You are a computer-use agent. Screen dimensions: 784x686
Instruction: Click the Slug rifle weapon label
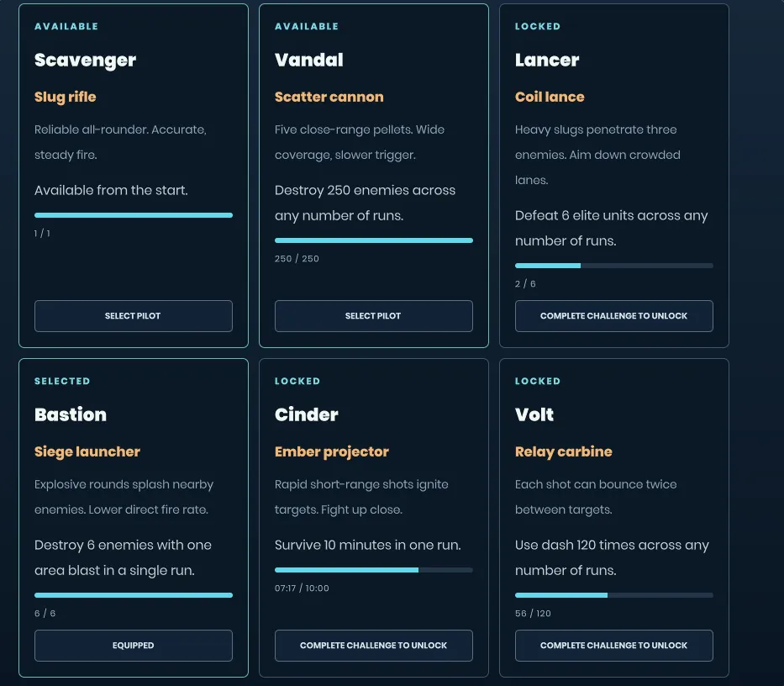pos(65,97)
